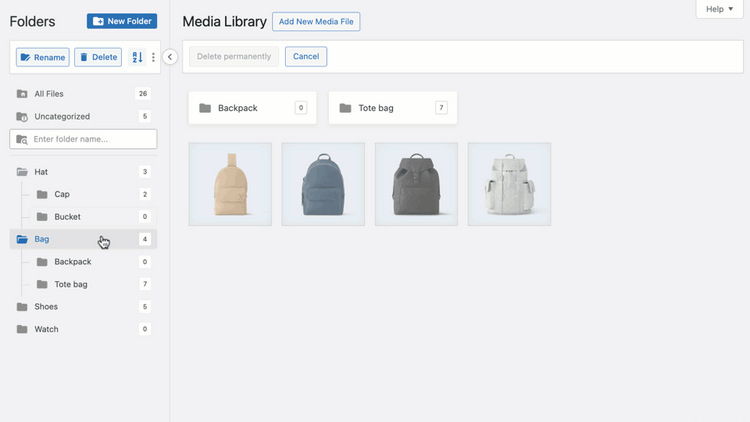Click Add New Media File button
Viewport: 750px width, 422px height.
(x=315, y=22)
